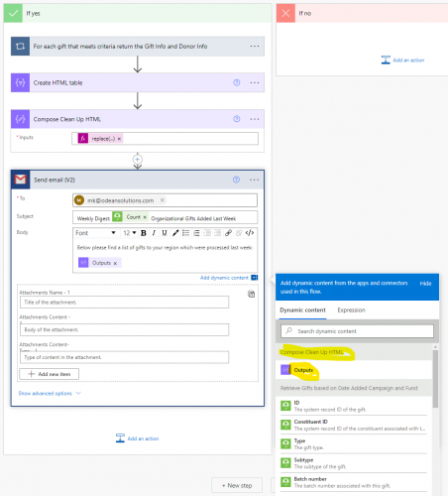This screenshot has height=496, width=448.
Task: Click the Add new item button
Action: [50, 374]
